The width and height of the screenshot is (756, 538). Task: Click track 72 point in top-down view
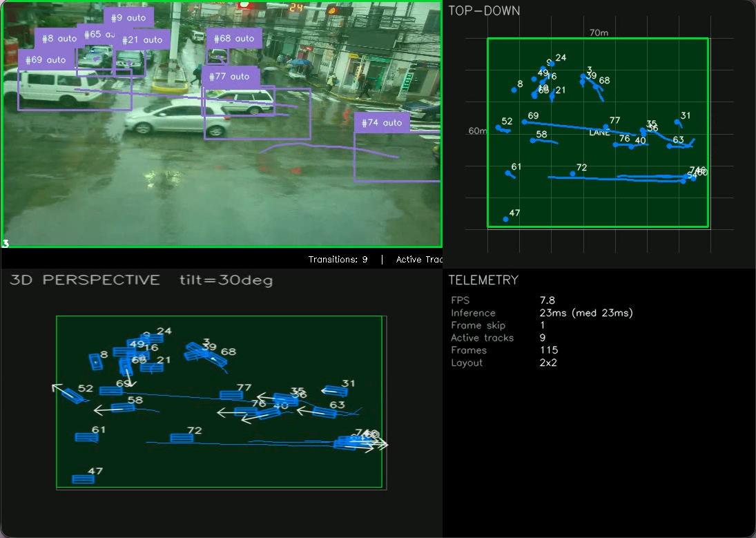click(573, 174)
